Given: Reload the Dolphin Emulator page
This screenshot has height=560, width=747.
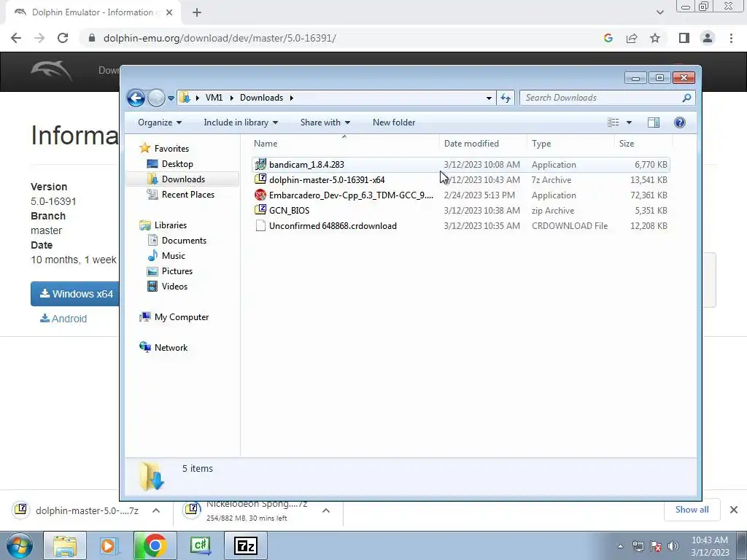Looking at the screenshot, I should (63, 38).
